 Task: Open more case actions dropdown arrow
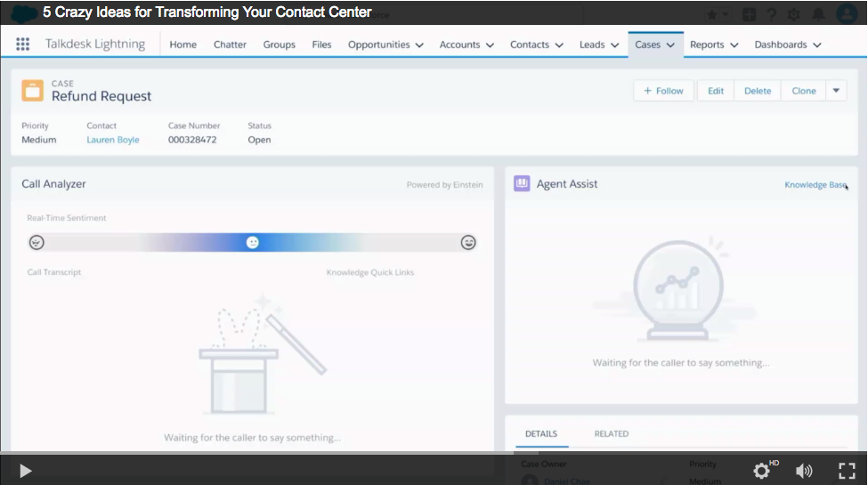836,91
